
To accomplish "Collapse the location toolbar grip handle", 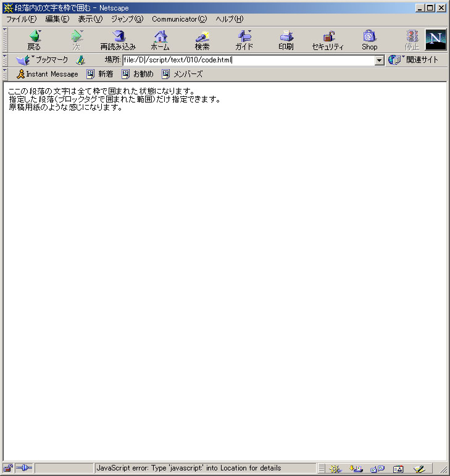I will [5, 60].
